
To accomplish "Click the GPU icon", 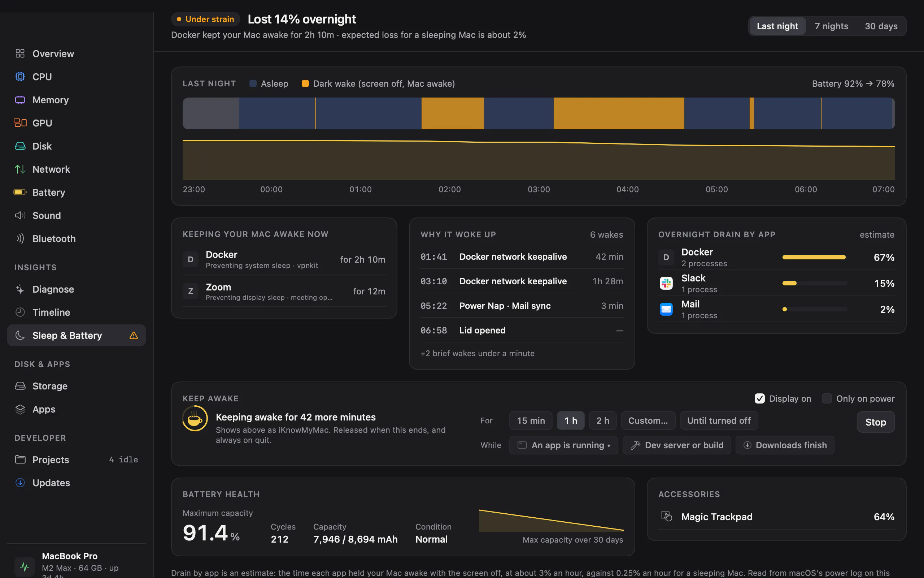I will (x=20, y=123).
